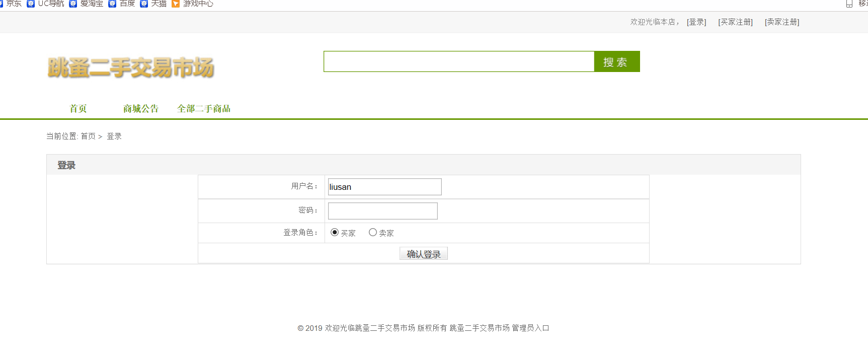This screenshot has width=868, height=353.
Task: Open the [买家注册] link
Action: click(x=735, y=22)
